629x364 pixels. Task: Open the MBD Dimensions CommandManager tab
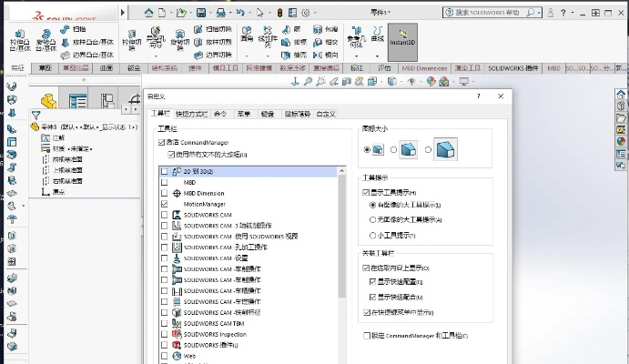point(425,68)
